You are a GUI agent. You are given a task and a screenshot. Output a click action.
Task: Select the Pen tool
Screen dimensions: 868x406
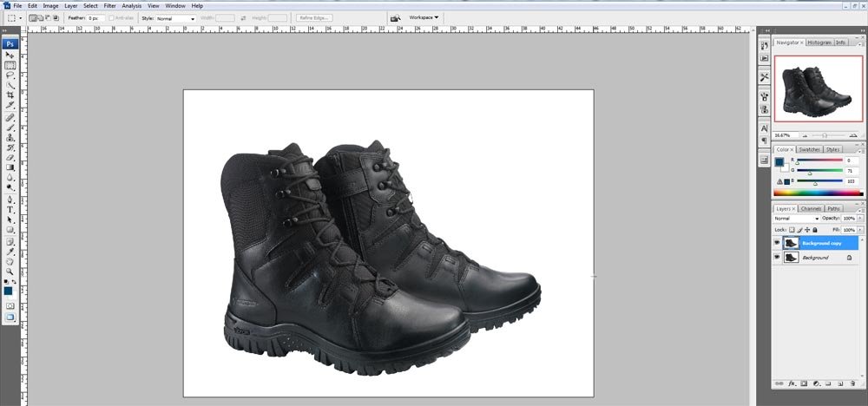[10, 200]
